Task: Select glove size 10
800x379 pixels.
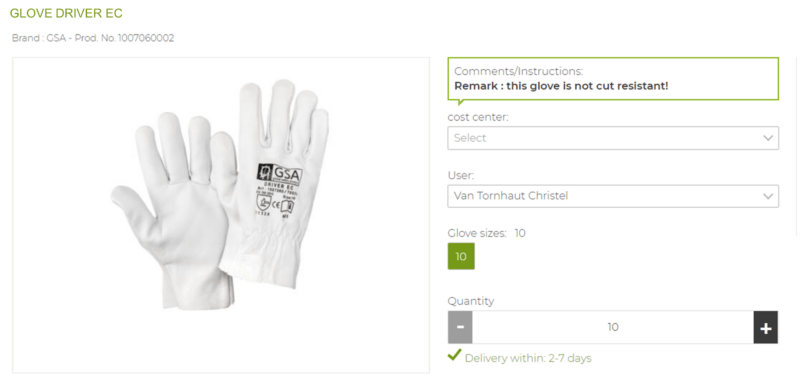Action: click(461, 256)
